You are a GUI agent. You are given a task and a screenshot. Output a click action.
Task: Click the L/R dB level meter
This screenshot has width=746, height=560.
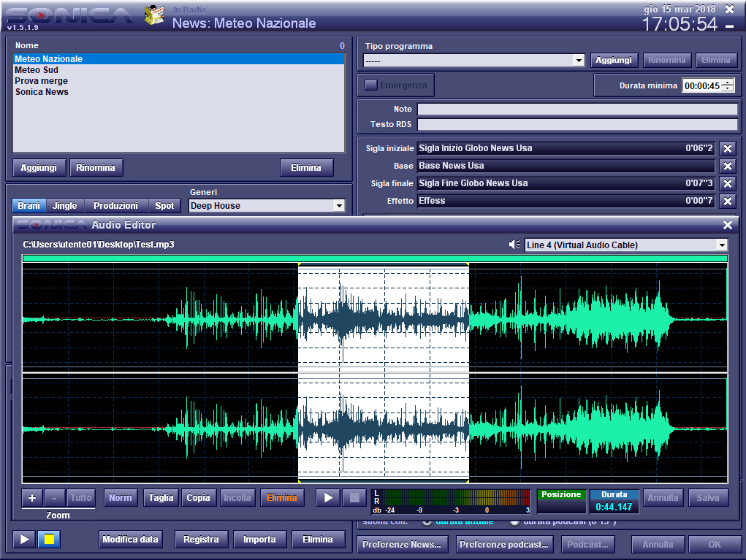(451, 502)
